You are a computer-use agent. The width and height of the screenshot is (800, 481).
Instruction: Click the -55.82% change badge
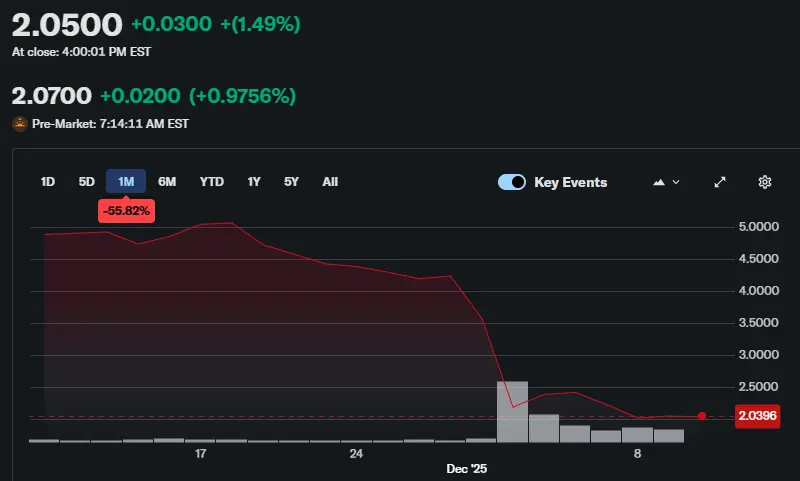(x=127, y=211)
